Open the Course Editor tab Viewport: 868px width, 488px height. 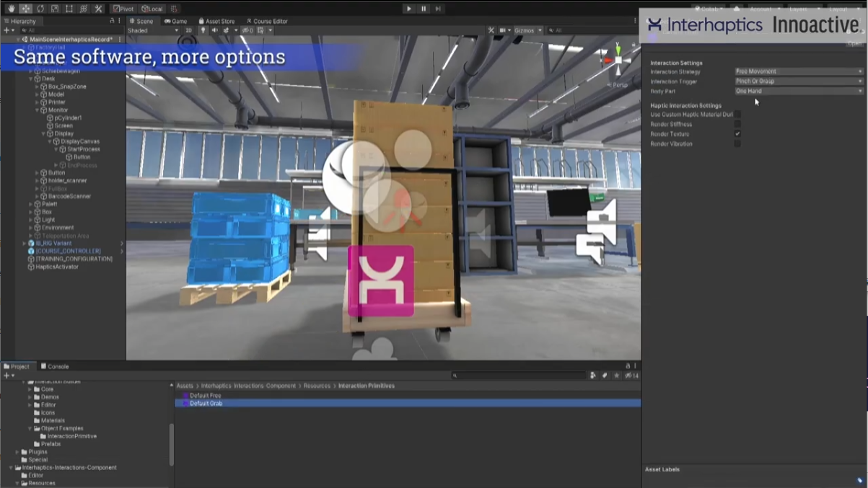pos(267,21)
